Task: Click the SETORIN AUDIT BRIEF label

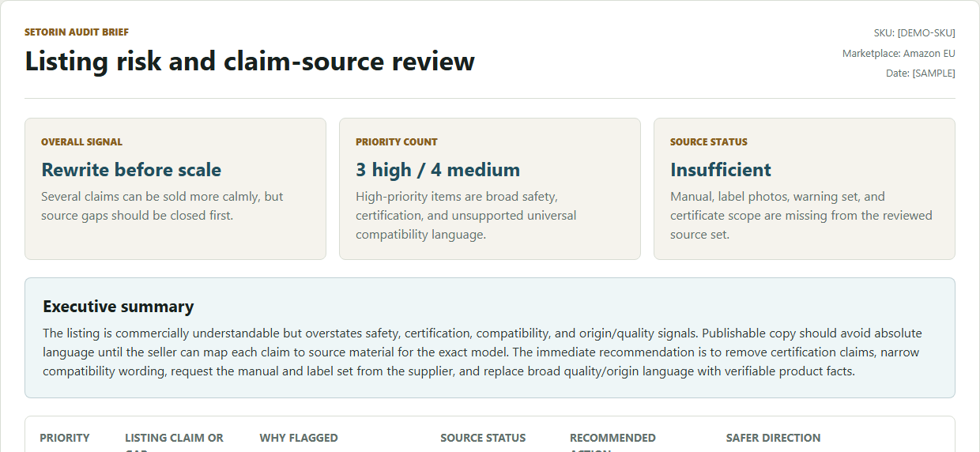Action: pos(77,32)
